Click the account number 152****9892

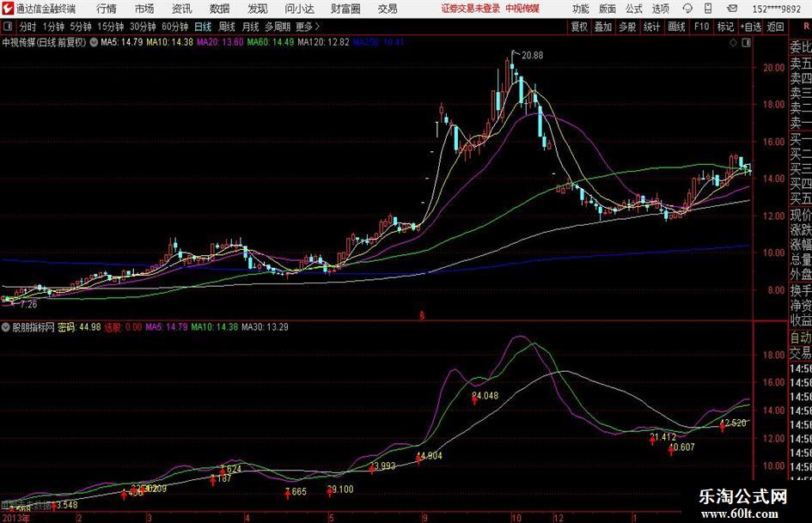click(776, 9)
